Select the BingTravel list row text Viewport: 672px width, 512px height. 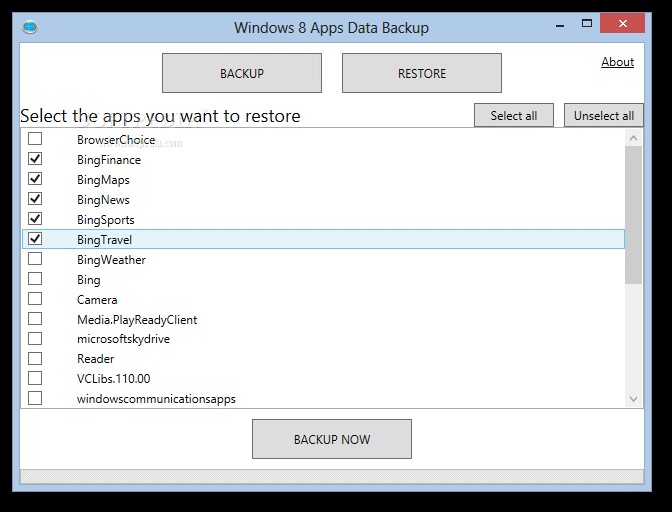pos(104,240)
